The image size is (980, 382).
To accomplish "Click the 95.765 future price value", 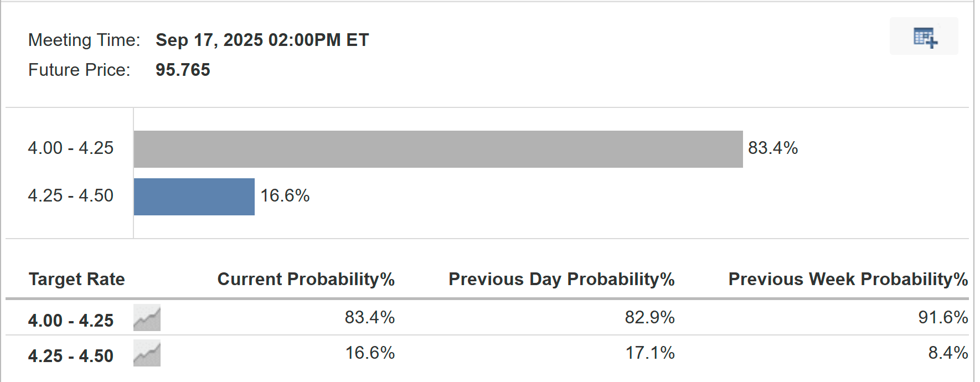I will (x=183, y=70).
